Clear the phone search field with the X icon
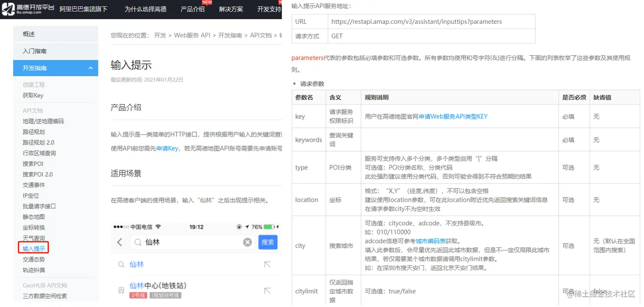This screenshot has width=644, height=307. pyautogui.click(x=247, y=242)
